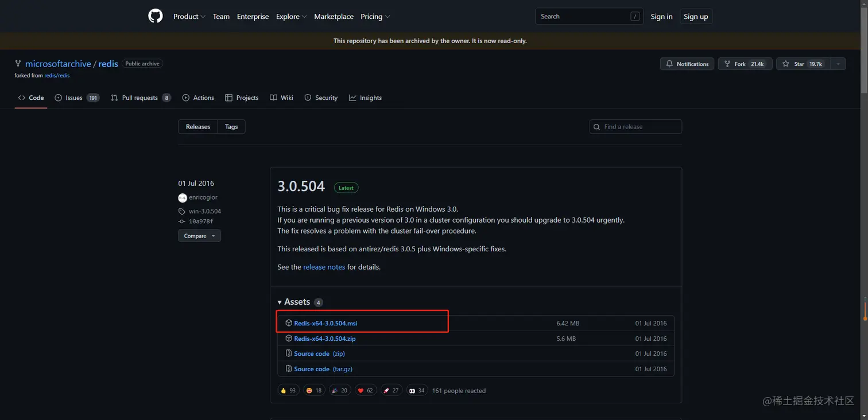The height and width of the screenshot is (420, 868).
Task: Open the Projects tab
Action: point(242,98)
